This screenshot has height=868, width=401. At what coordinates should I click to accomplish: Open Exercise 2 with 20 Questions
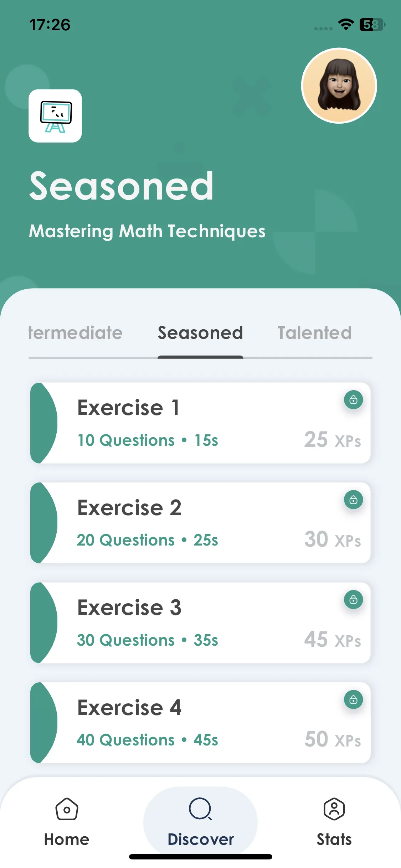click(200, 523)
